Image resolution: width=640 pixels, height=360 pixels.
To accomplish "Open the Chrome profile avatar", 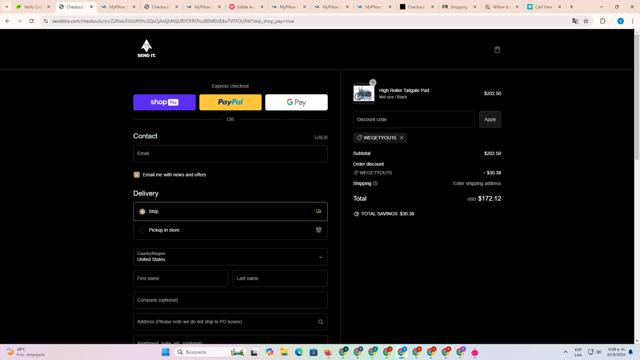I will (620, 21).
